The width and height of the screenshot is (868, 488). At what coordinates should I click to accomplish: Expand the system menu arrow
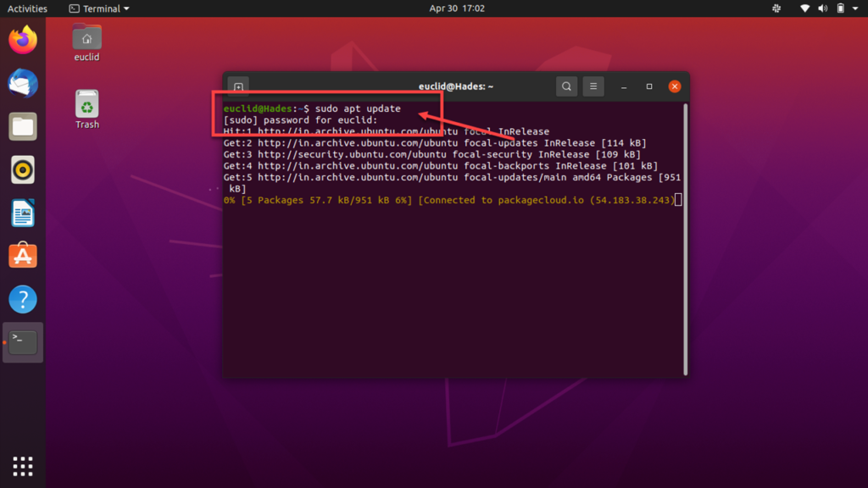(x=855, y=8)
